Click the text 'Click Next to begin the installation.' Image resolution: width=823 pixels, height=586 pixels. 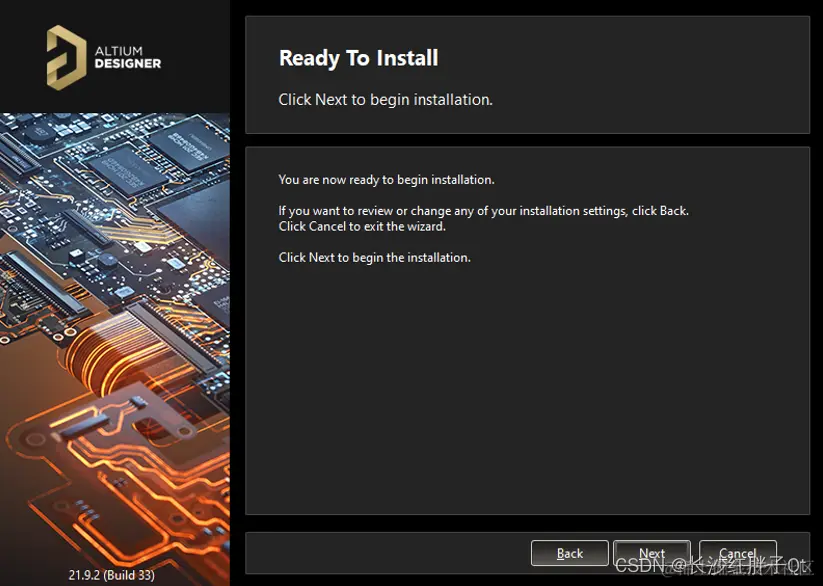click(374, 257)
